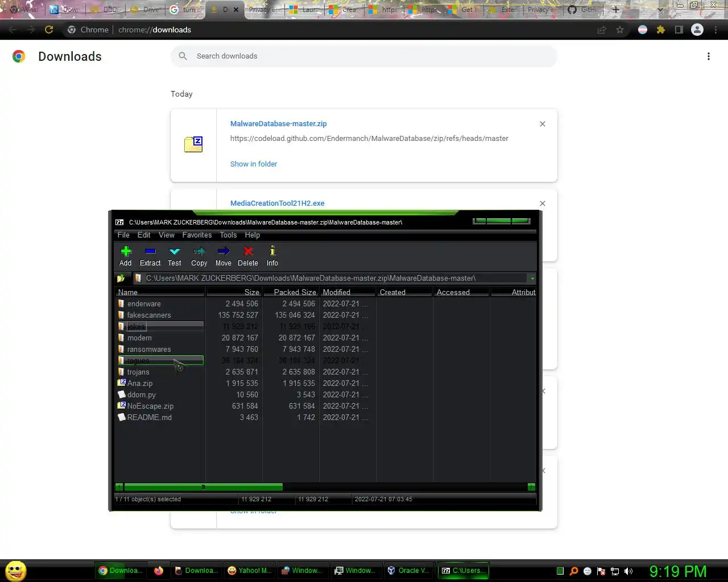Switch to the Drive tab
728x582 pixels.
pos(146,10)
